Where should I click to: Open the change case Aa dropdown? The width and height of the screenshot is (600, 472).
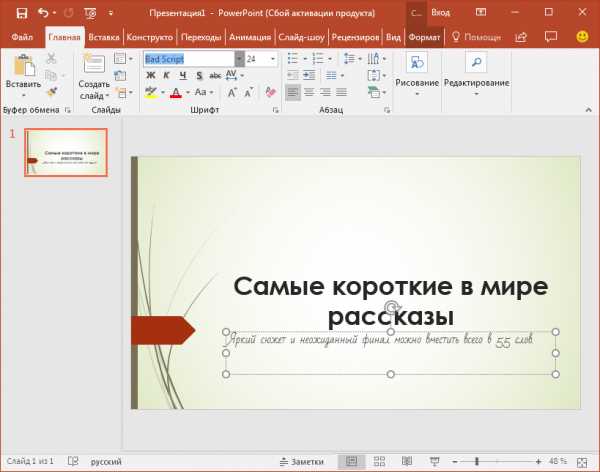(204, 92)
